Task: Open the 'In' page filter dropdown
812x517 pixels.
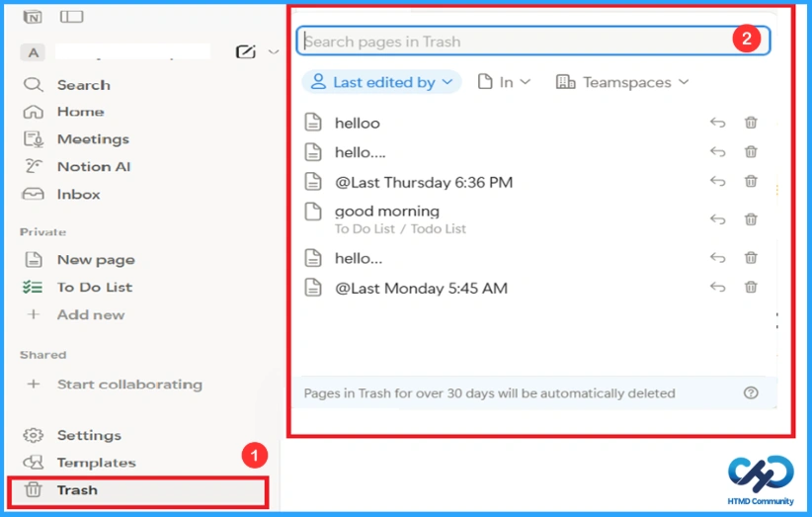Action: point(504,82)
